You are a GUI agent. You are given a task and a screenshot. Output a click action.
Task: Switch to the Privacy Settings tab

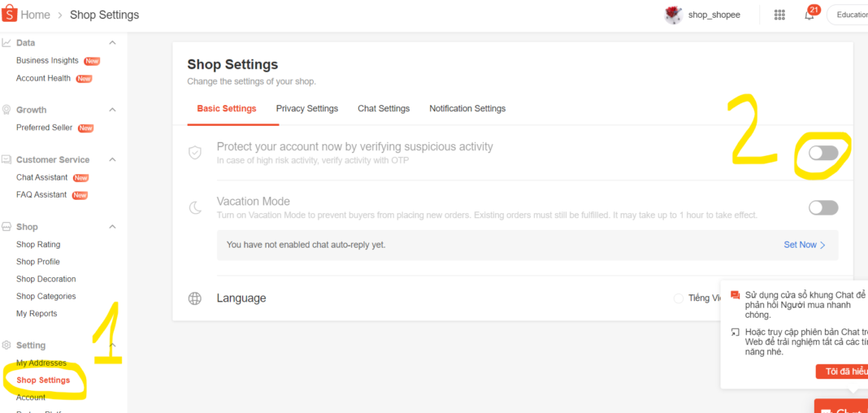click(307, 108)
